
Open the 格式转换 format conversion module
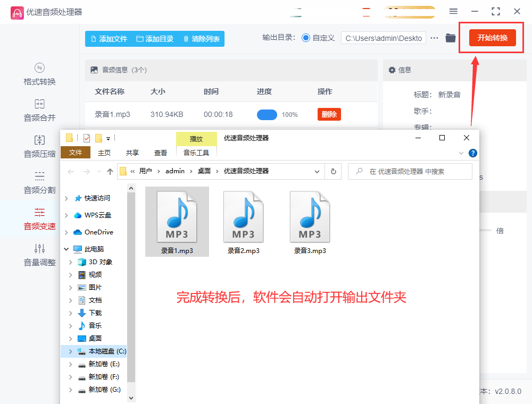coord(39,74)
